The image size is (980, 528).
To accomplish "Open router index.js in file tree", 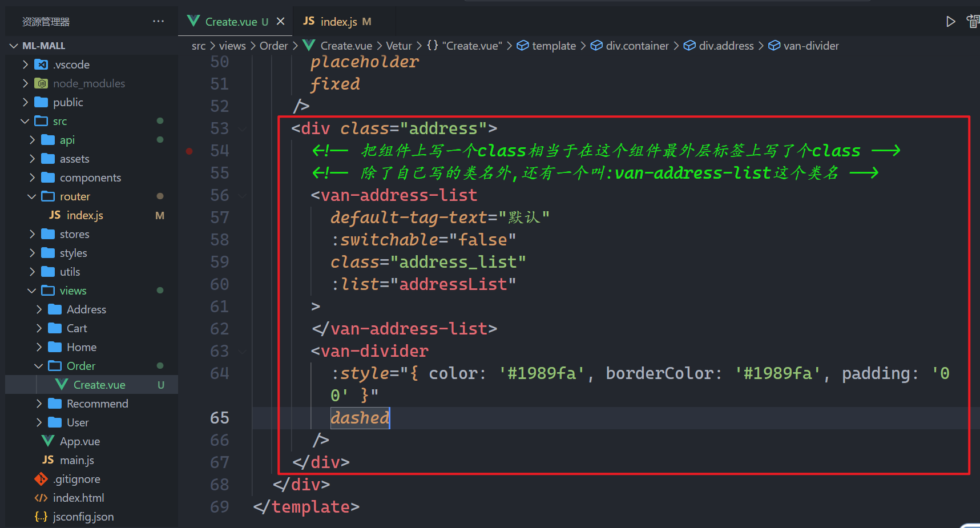I will click(91, 215).
